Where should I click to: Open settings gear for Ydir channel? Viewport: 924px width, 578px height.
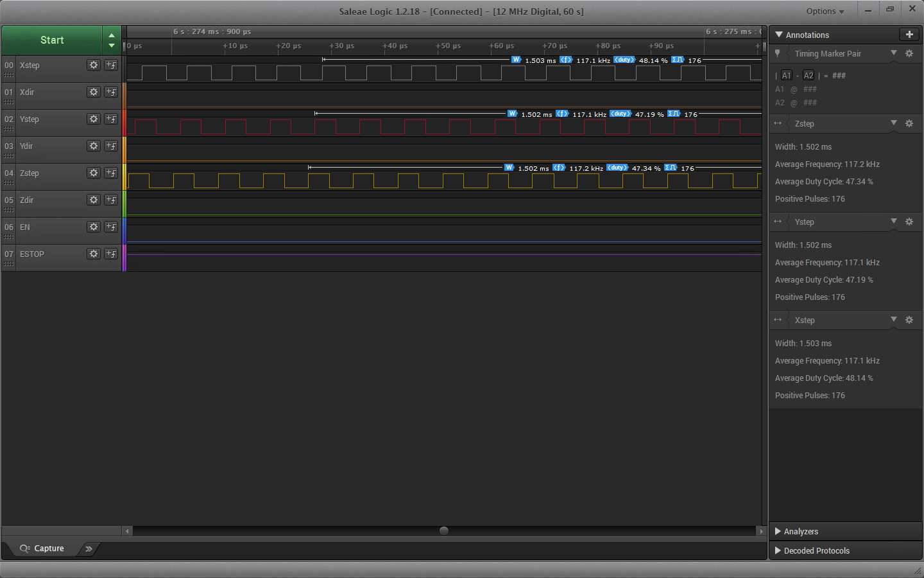pos(94,146)
